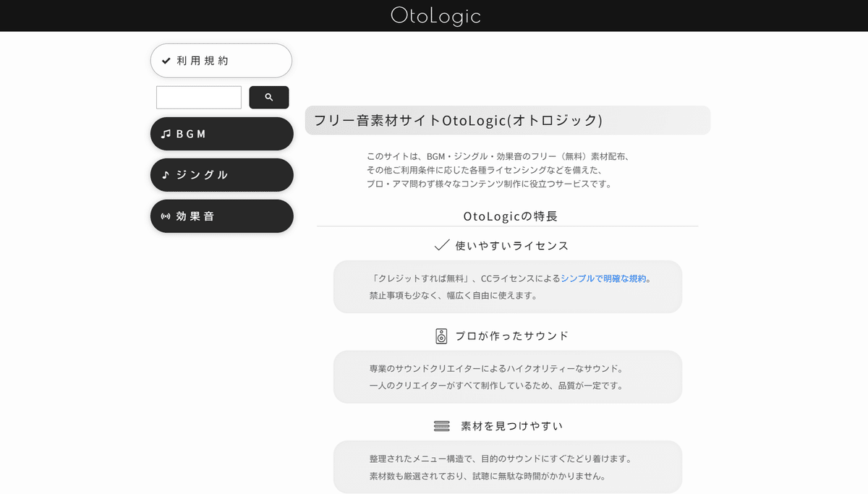
Task: Click the music notes icon on BGM
Action: point(166,134)
